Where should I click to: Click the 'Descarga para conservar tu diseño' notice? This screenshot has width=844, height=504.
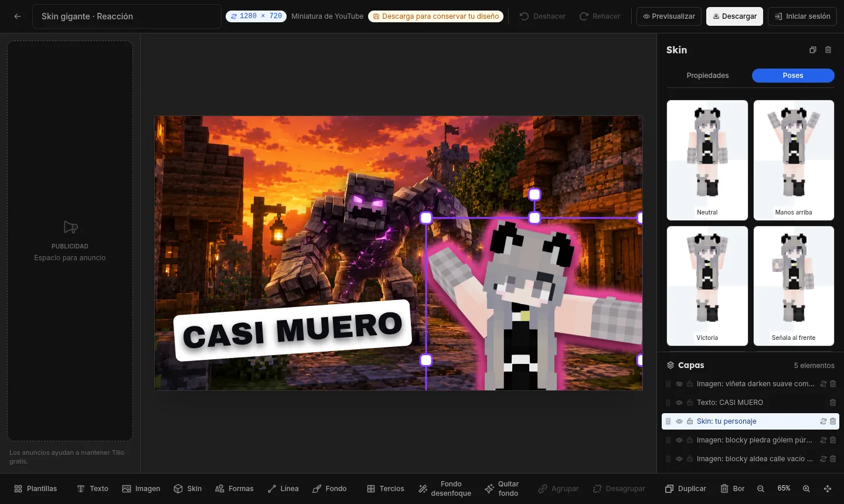pyautogui.click(x=435, y=16)
